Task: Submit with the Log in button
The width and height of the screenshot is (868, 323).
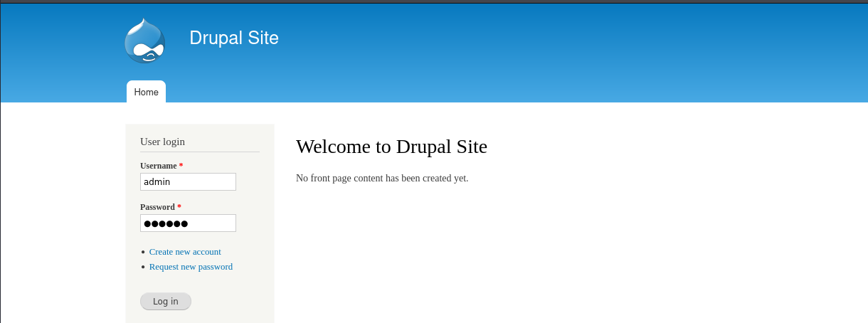Action: (166, 301)
